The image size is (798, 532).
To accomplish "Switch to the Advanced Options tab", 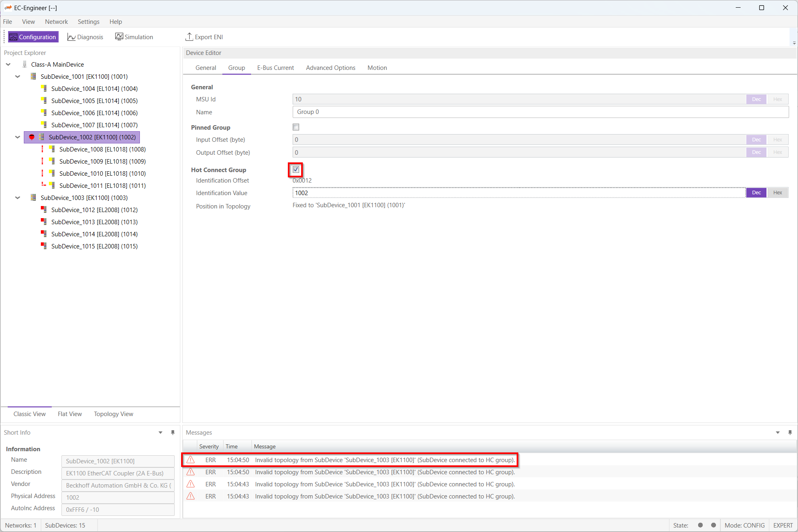I will pyautogui.click(x=330, y=68).
